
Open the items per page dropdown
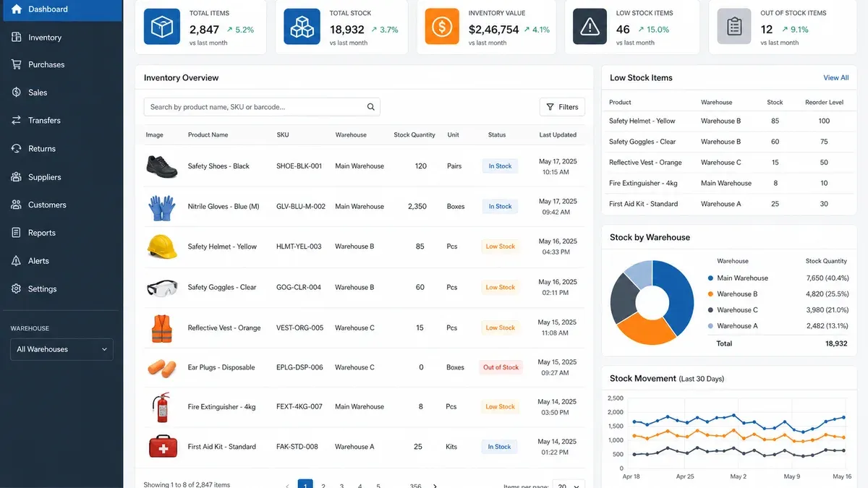[x=569, y=484]
